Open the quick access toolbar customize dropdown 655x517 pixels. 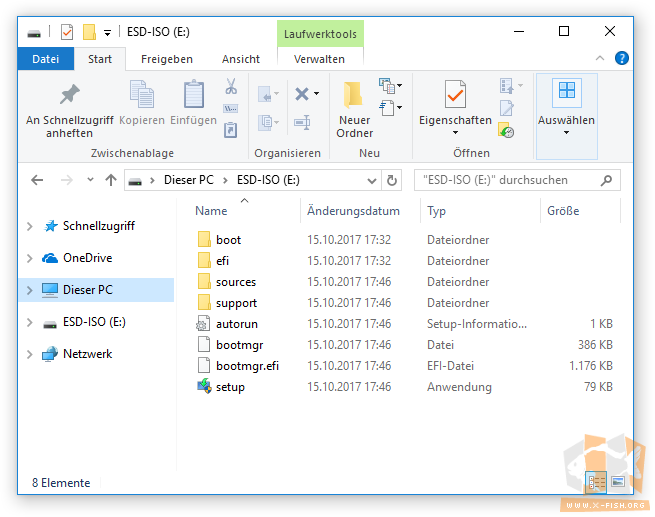(107, 33)
